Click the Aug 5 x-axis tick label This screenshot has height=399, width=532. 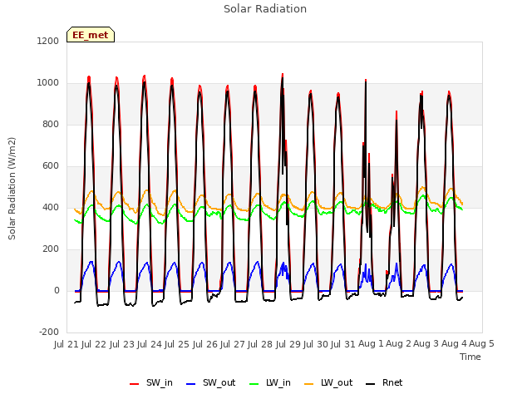pos(481,344)
